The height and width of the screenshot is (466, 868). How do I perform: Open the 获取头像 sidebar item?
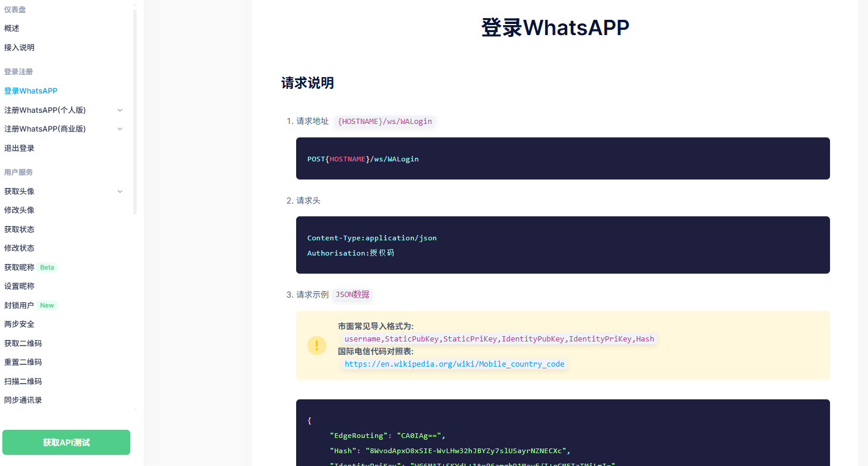tap(19, 191)
